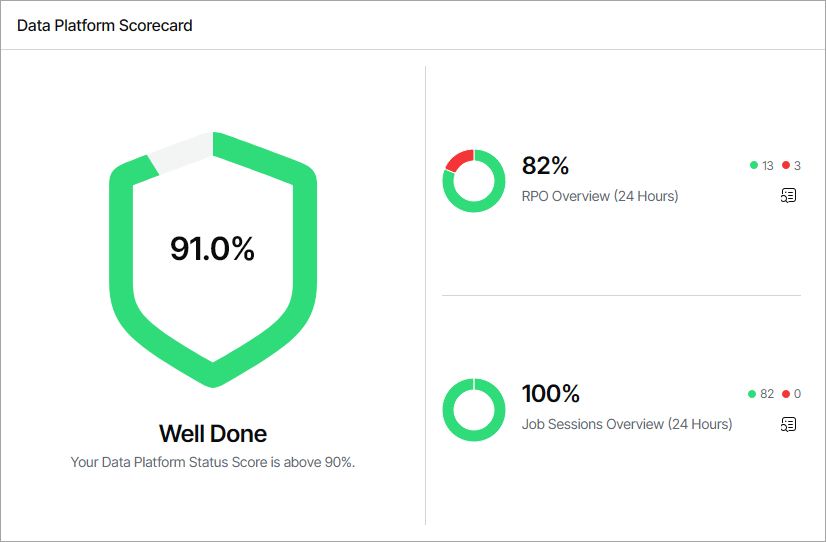Open the RPO Overview details icon

788,196
